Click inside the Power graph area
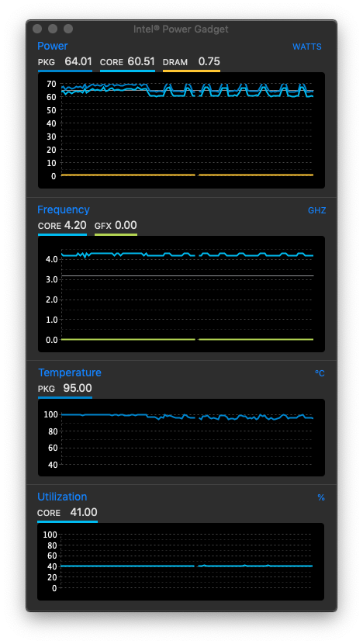The width and height of the screenshot is (363, 644). 181,130
